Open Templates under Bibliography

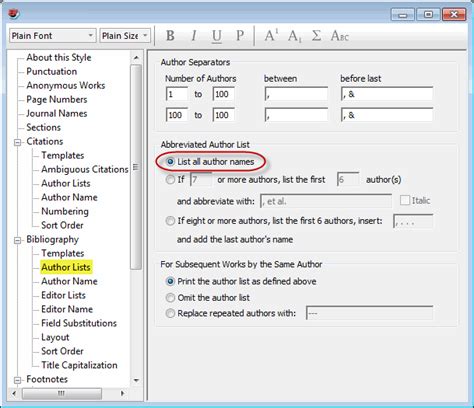(x=63, y=253)
